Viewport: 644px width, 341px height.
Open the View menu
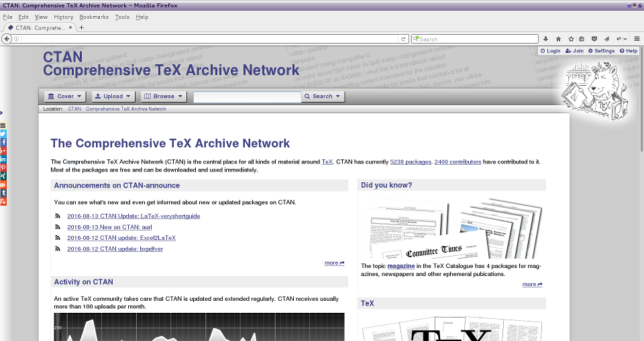pos(41,17)
